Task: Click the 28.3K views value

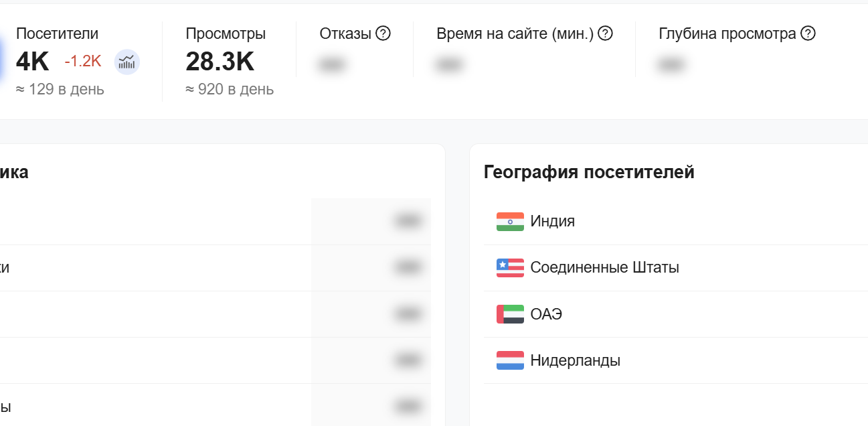Action: click(220, 62)
